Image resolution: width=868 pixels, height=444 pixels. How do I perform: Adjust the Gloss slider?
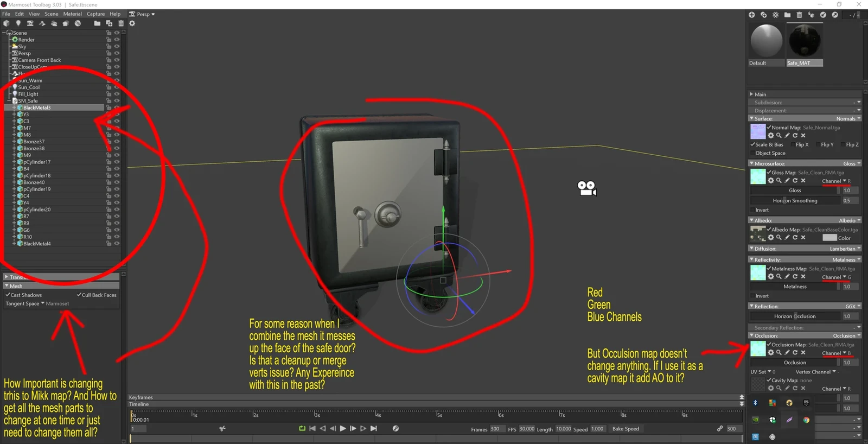(x=795, y=191)
